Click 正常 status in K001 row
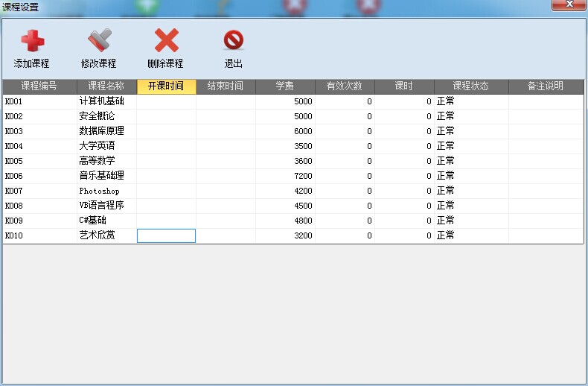 446,101
